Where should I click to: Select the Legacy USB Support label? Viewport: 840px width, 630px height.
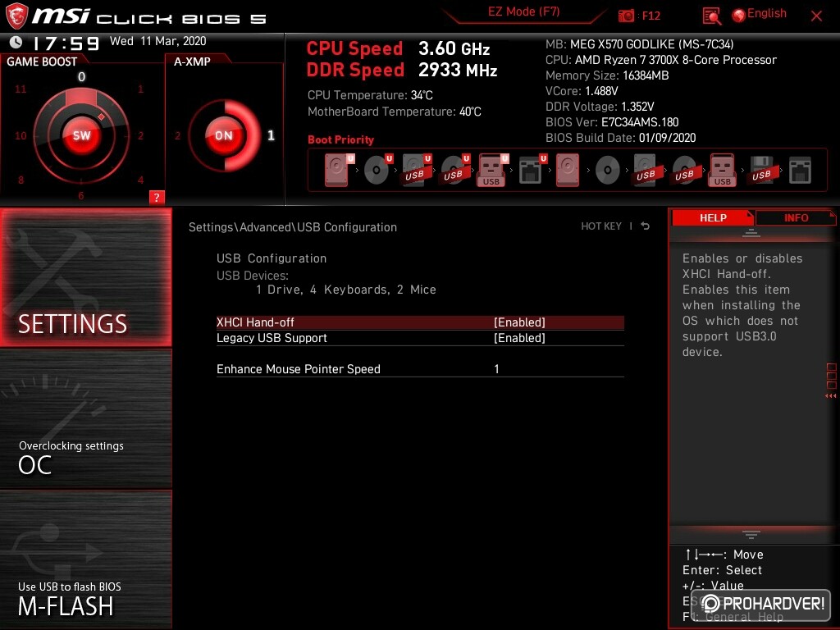[272, 338]
